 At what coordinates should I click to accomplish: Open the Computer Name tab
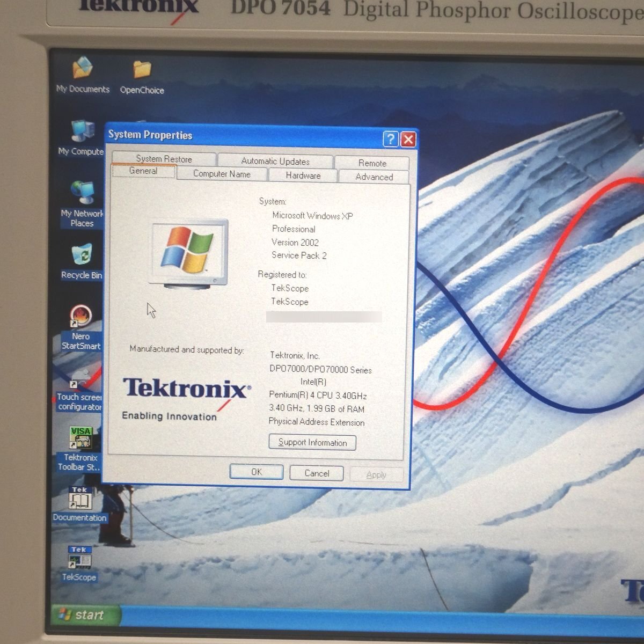click(x=222, y=174)
